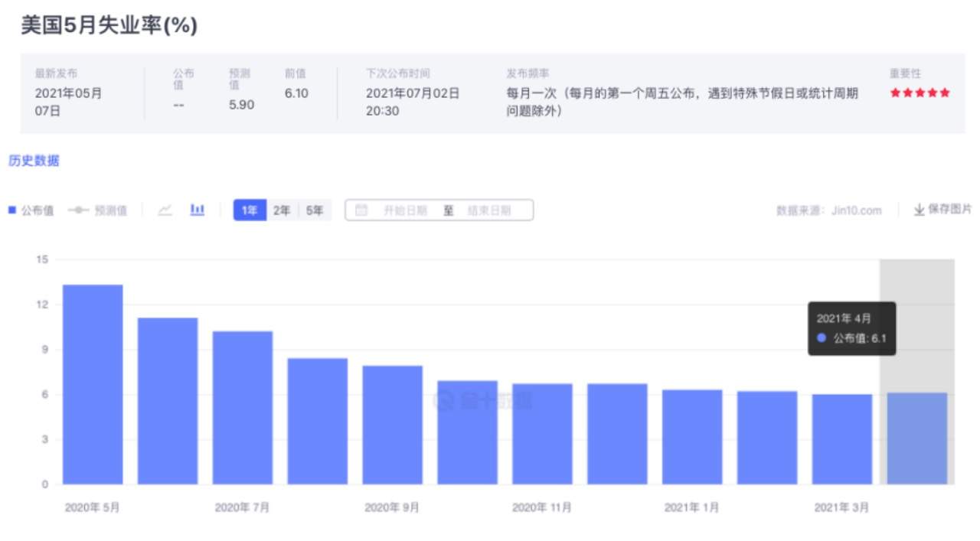Toggle the 公布值 legend series
Screen dimensions: 980x541
pos(31,210)
